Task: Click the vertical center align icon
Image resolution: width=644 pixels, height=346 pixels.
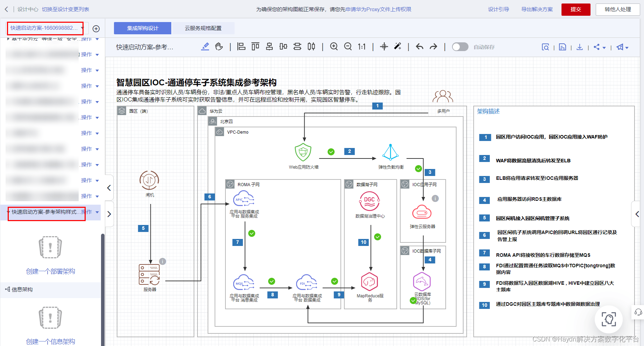Action: click(283, 47)
